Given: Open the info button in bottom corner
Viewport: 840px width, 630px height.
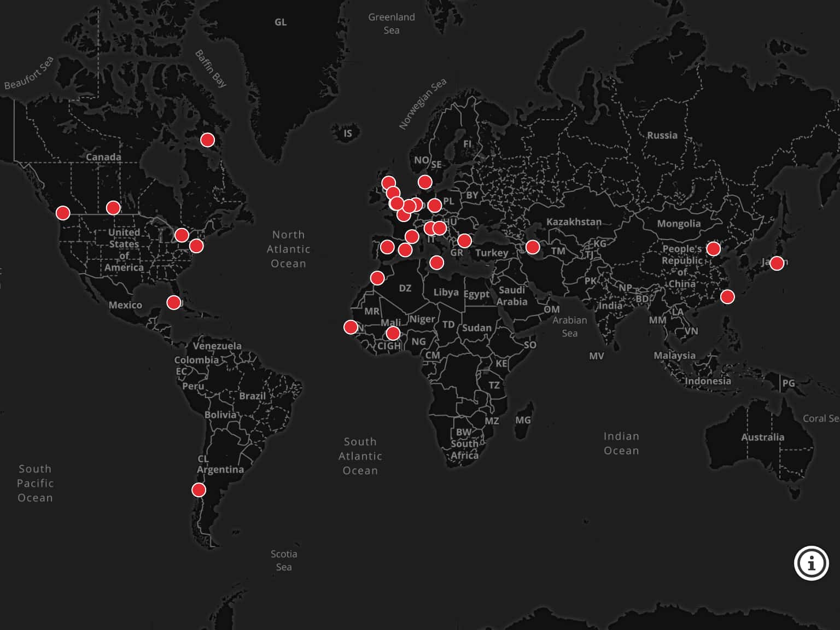Looking at the screenshot, I should pos(811,563).
